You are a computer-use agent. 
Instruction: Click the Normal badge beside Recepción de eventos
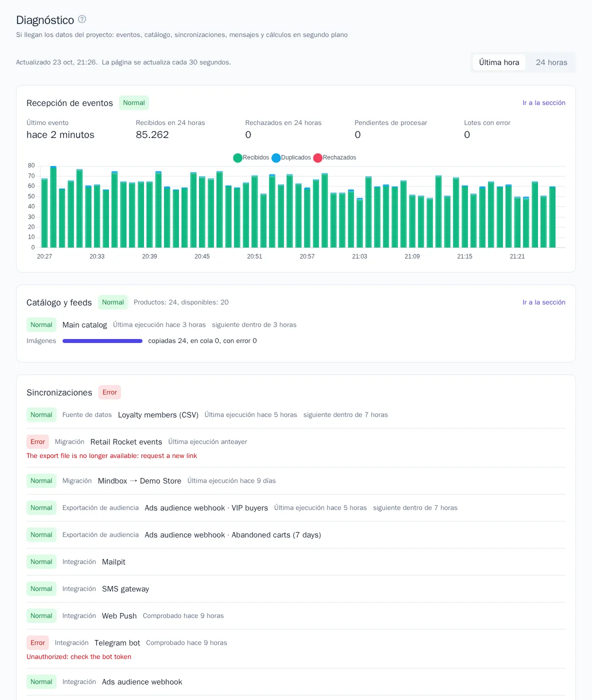(x=134, y=103)
